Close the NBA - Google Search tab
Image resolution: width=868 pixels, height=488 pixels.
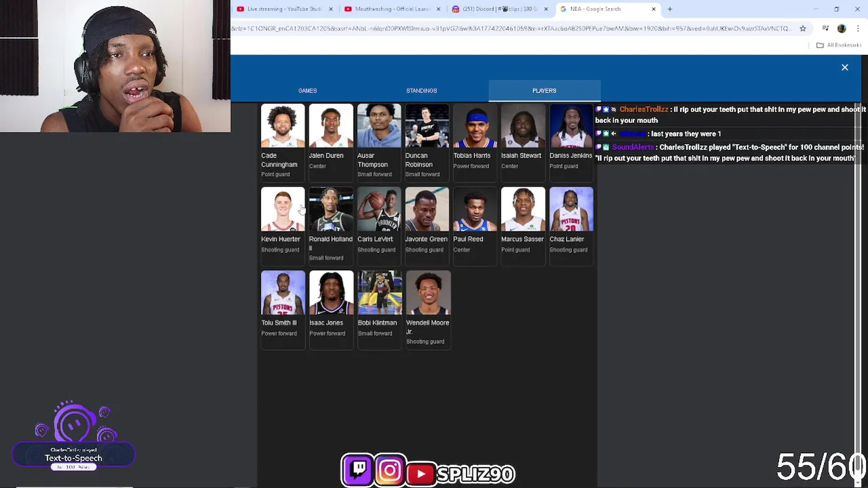654,9
